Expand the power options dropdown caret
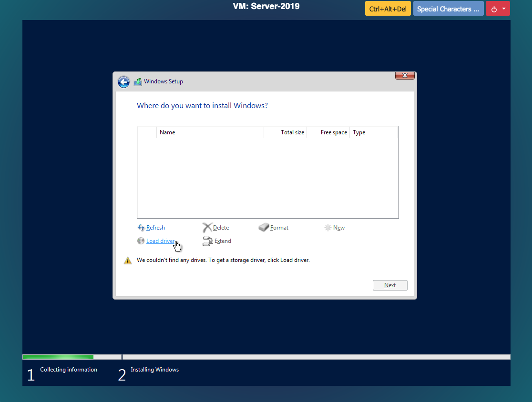 (x=504, y=9)
